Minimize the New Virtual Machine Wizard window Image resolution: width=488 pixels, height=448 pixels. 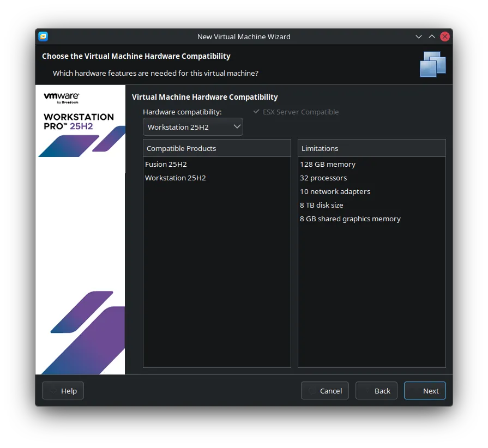click(x=419, y=37)
